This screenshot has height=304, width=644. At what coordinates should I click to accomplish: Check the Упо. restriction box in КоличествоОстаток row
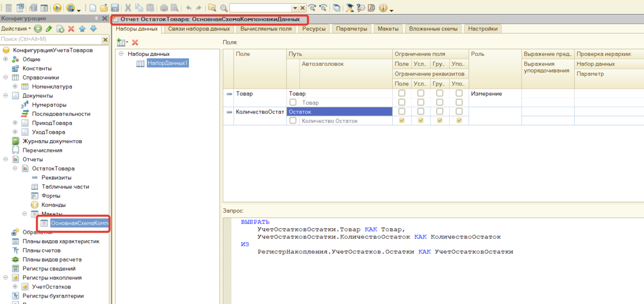click(x=459, y=112)
